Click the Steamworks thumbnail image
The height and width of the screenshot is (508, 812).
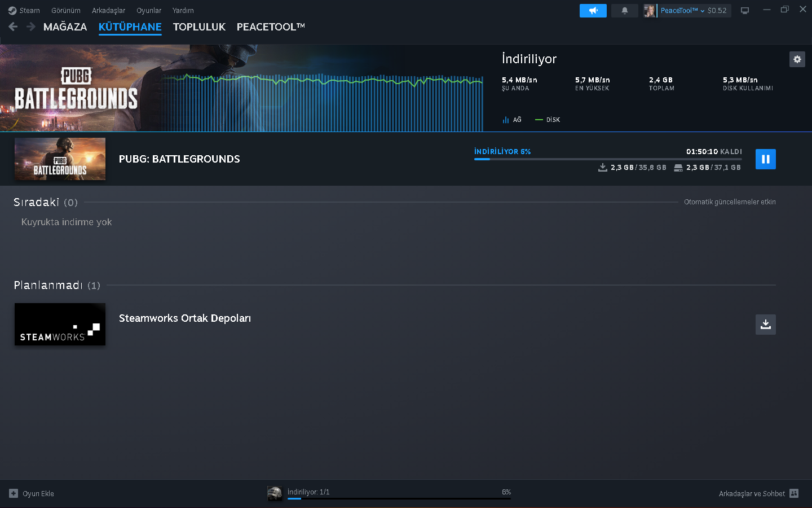point(60,325)
